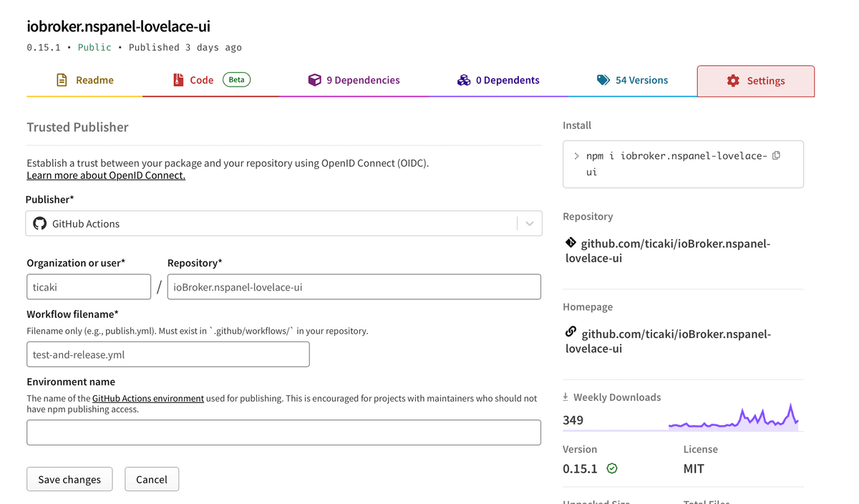Open the GitHub Actions publisher selector
Viewport: 859px width, 504px height.
(x=272, y=223)
